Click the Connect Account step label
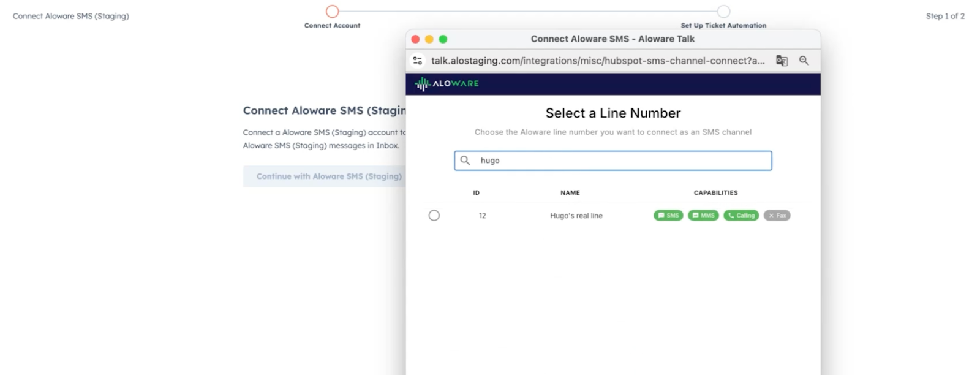This screenshot has width=980, height=375. 332,25
